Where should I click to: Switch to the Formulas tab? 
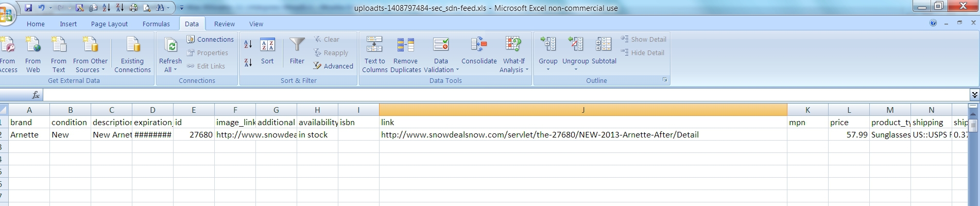[156, 24]
